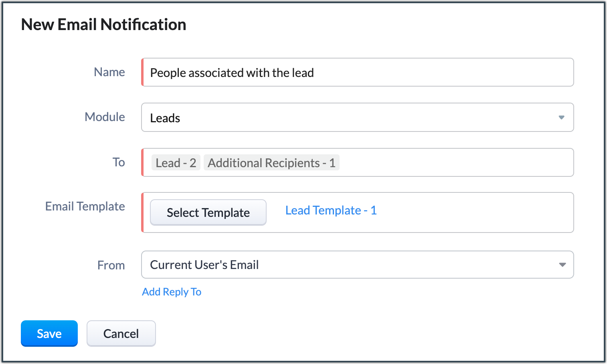Click the Add Reply To link

[172, 292]
